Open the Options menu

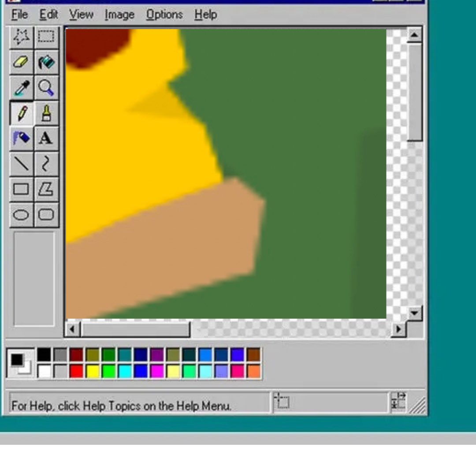164,15
